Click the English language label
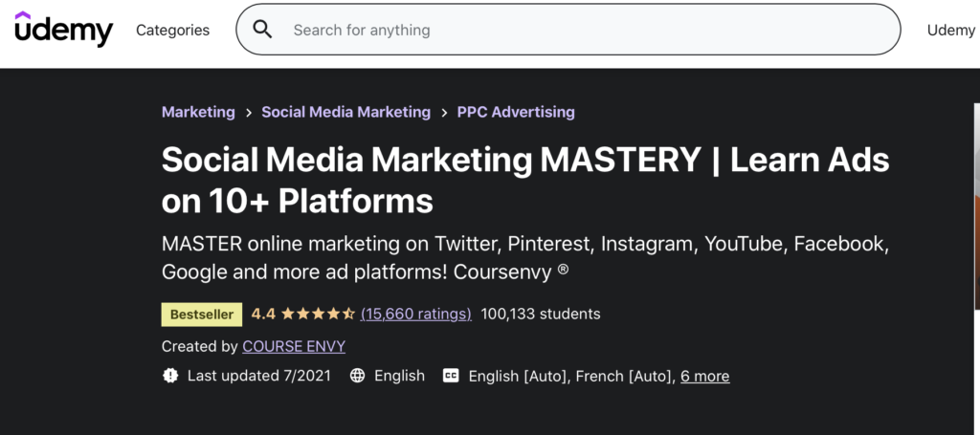 (399, 376)
